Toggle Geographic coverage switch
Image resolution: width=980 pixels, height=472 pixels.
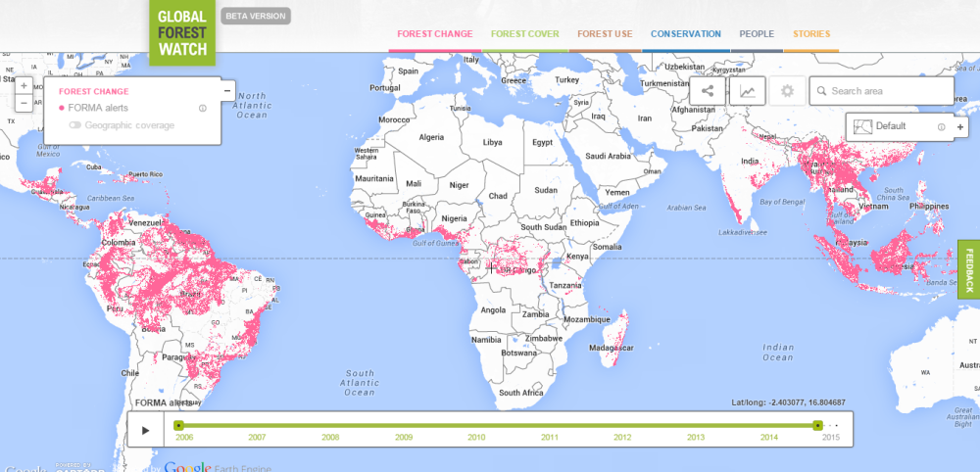click(x=75, y=125)
